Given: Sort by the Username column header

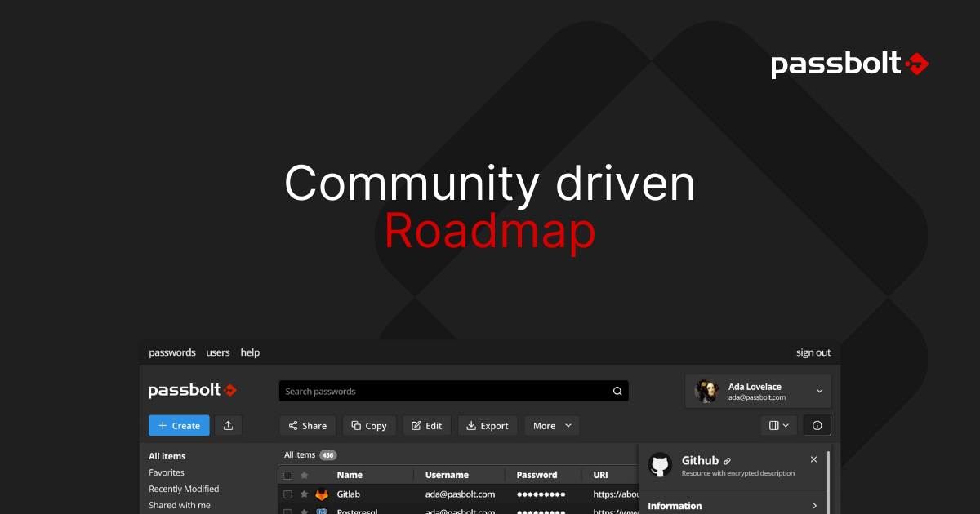Looking at the screenshot, I should 447,475.
